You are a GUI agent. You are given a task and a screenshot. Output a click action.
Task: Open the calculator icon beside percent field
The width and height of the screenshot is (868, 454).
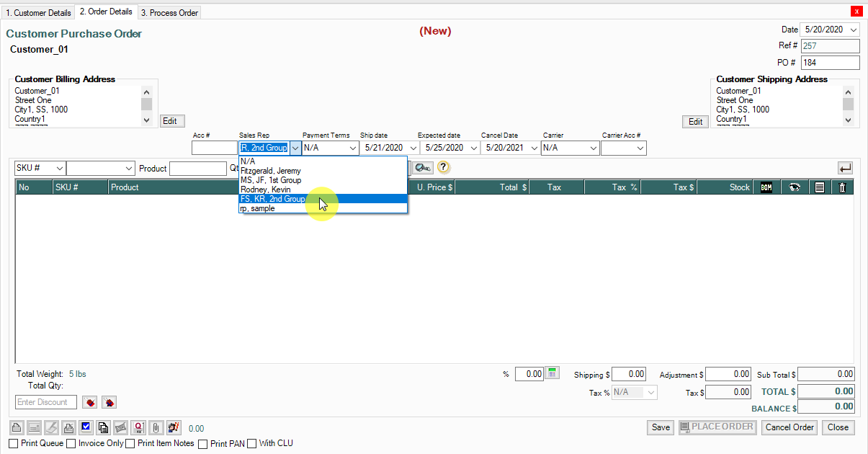tap(552, 373)
